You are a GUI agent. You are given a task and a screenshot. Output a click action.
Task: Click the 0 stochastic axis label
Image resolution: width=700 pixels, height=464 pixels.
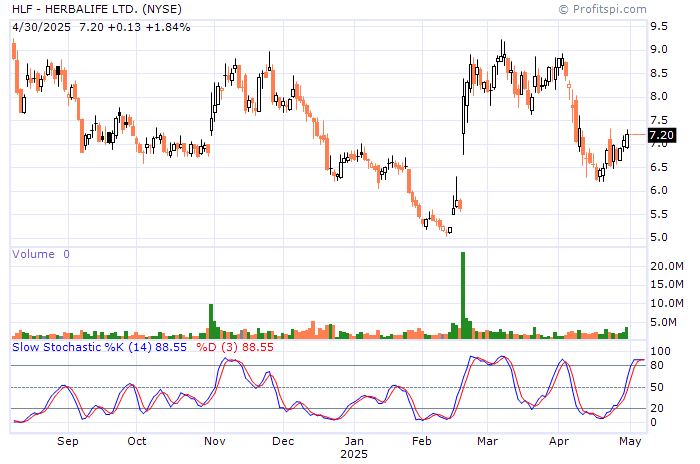click(653, 422)
